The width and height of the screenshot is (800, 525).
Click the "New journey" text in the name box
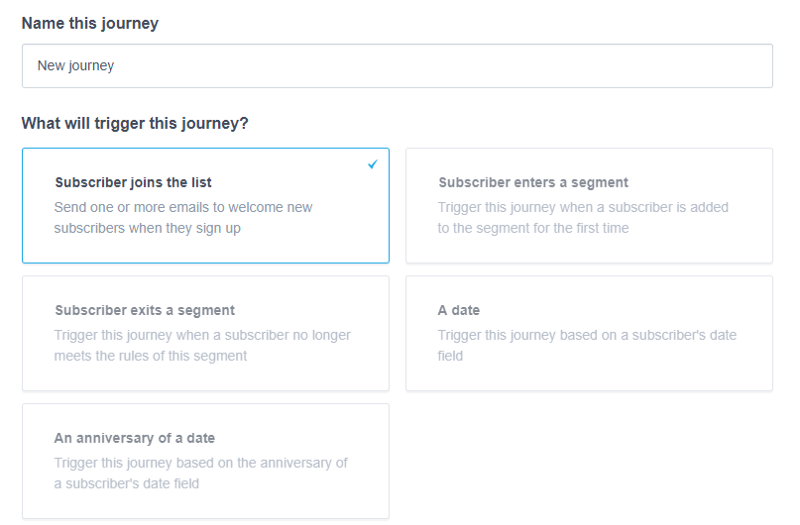pos(76,66)
